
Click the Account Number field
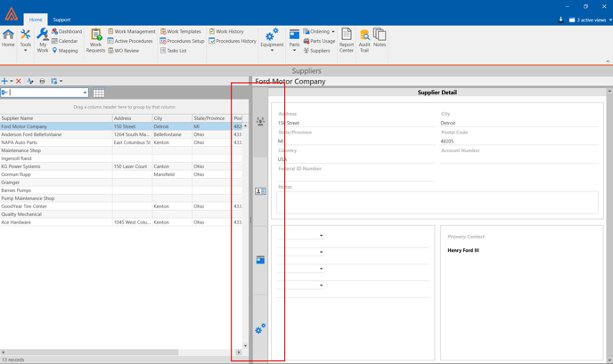519,158
